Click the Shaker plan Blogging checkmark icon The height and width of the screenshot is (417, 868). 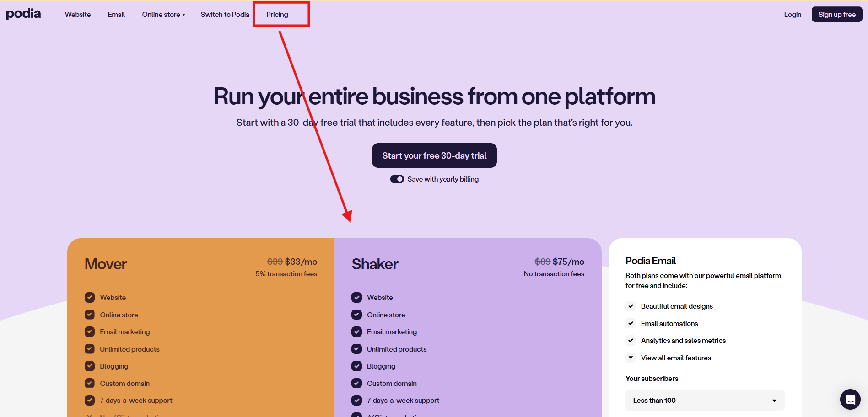tap(356, 366)
